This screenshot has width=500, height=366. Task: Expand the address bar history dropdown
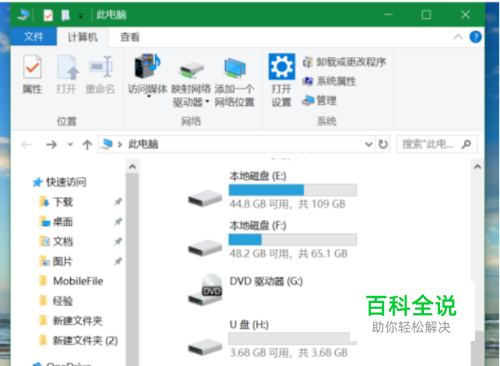[x=368, y=144]
